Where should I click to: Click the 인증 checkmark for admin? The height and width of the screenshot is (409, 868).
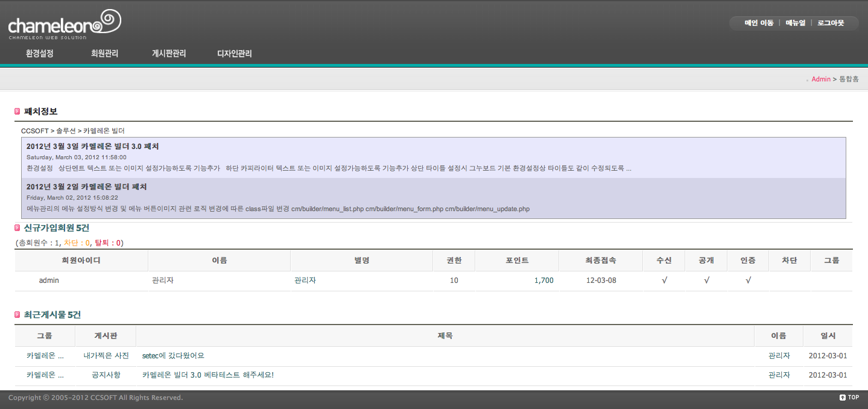(x=748, y=281)
